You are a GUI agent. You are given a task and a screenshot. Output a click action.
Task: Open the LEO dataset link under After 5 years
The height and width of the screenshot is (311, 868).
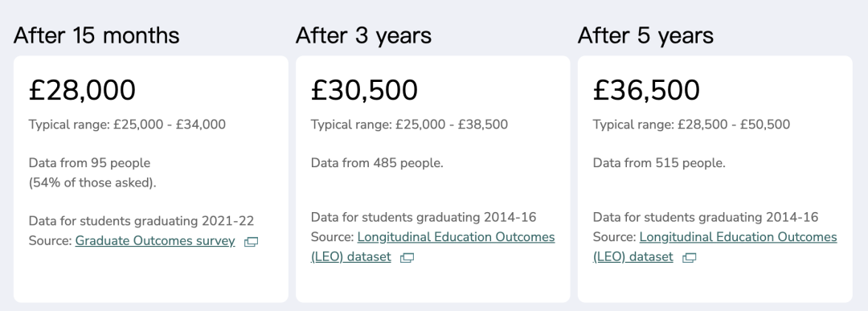click(x=715, y=247)
